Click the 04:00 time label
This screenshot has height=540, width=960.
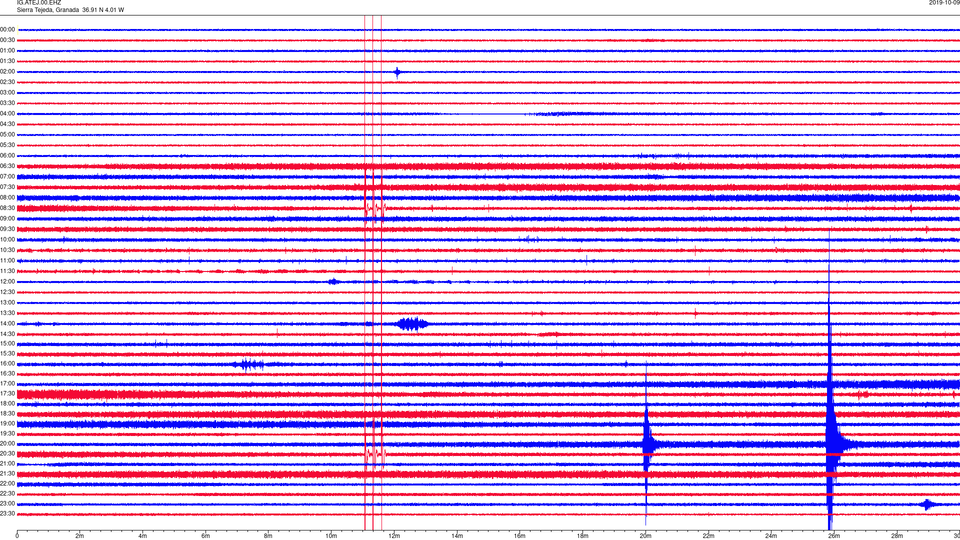8,114
